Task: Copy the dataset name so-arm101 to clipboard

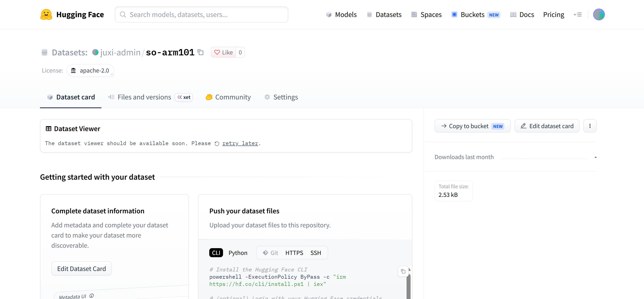Action: [200, 52]
